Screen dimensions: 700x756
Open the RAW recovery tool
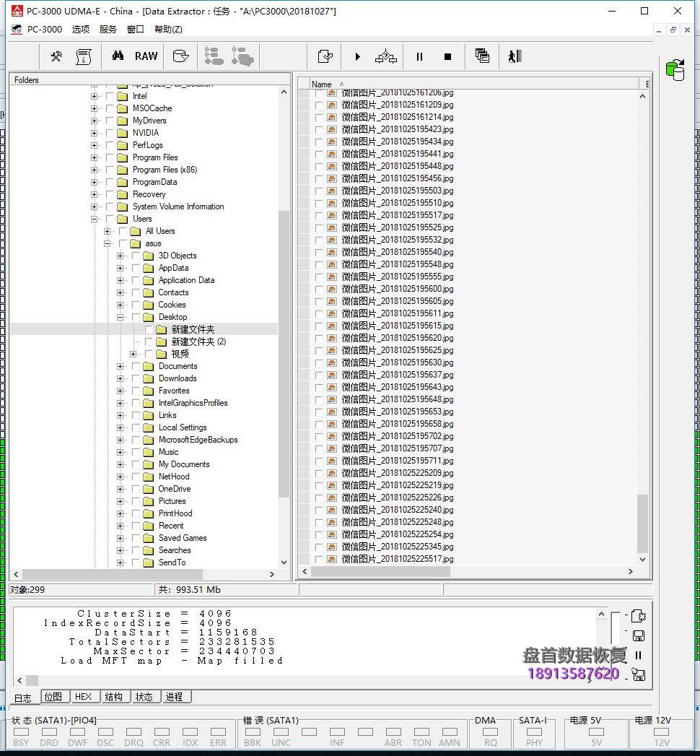pyautogui.click(x=146, y=56)
